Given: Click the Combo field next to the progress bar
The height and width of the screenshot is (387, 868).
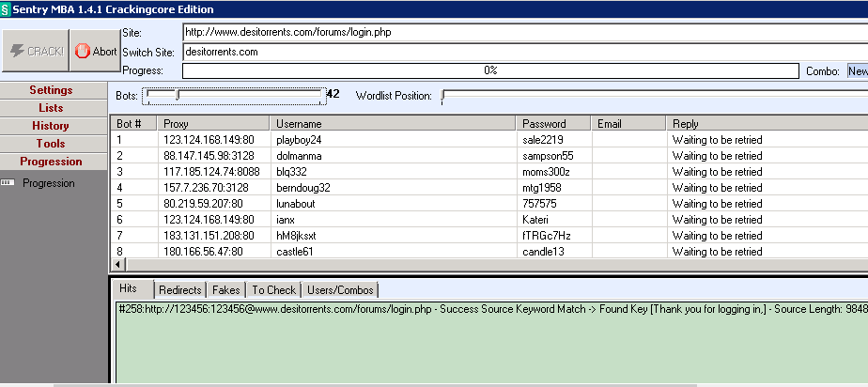Looking at the screenshot, I should coord(858,70).
